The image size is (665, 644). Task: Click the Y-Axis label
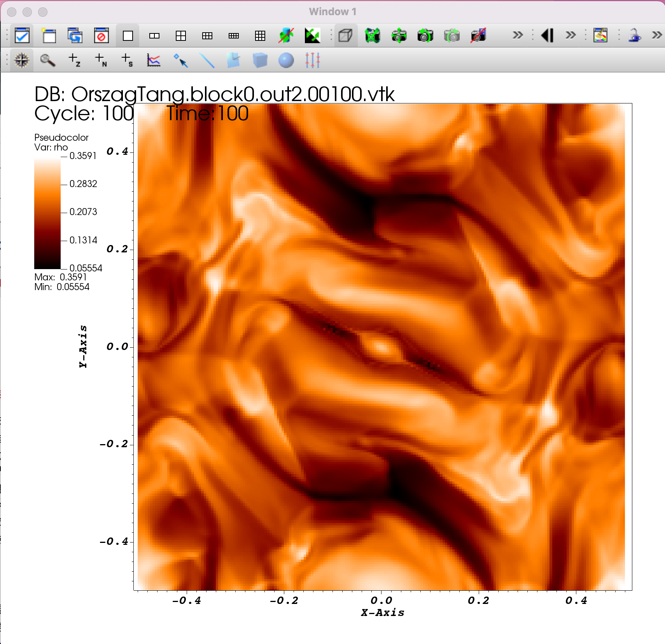pyautogui.click(x=83, y=346)
